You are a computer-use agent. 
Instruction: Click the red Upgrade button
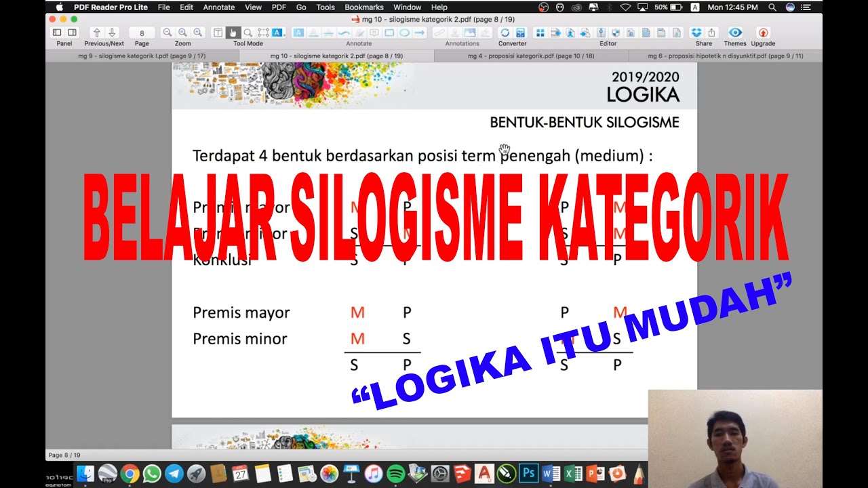click(763, 33)
